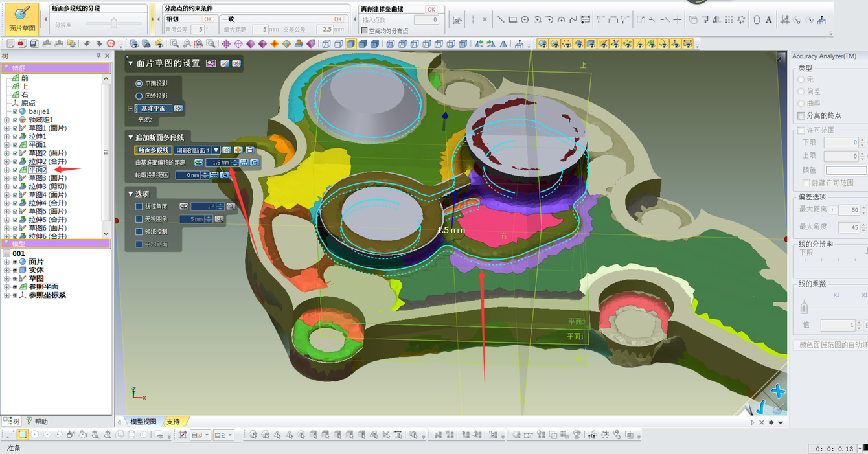Cancel the mesh sketch setup with X
The height and width of the screenshot is (454, 868).
click(x=236, y=63)
